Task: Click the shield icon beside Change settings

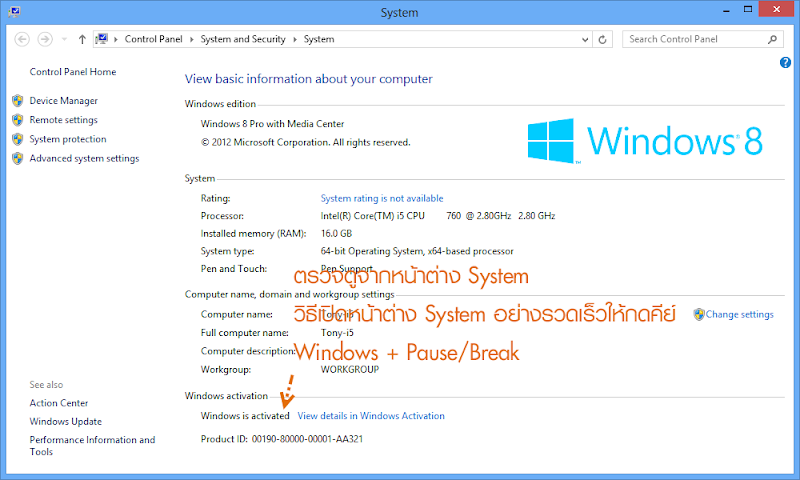Action: point(699,315)
